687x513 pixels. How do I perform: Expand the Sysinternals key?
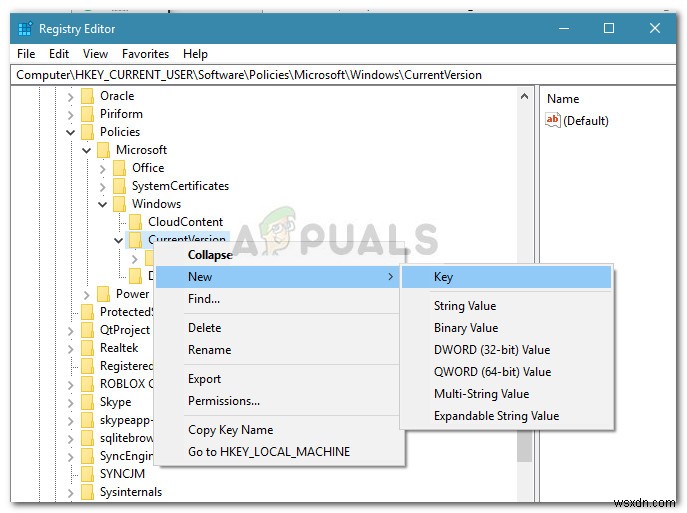point(71,492)
